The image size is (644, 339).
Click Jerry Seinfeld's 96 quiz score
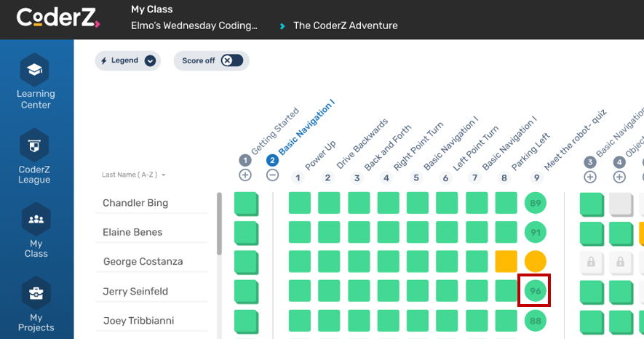(x=536, y=291)
